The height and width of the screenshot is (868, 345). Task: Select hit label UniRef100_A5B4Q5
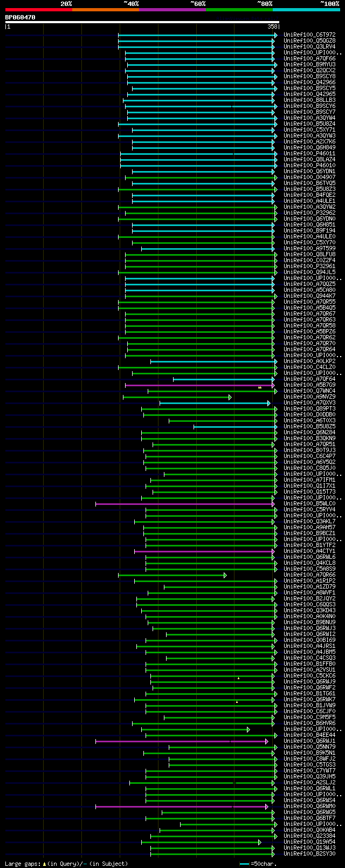coord(309,307)
